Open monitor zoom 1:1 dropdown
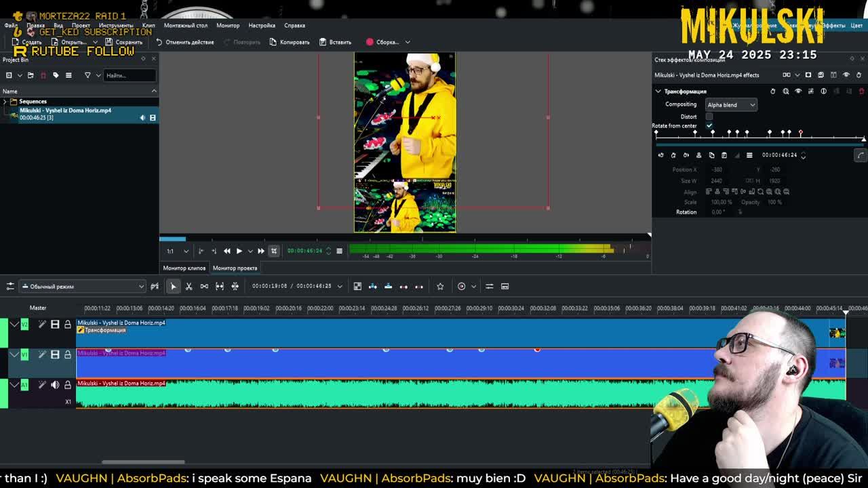This screenshot has width=868, height=488. tap(186, 251)
